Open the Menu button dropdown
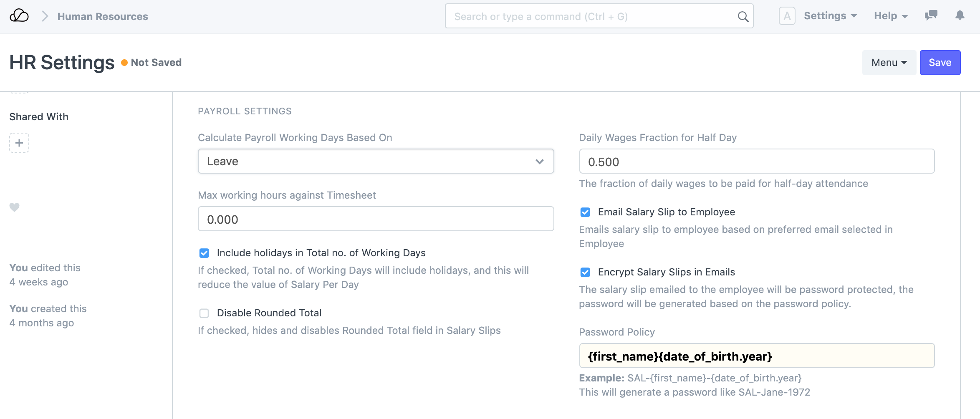Screen dimensions: 980x419 pos(889,63)
